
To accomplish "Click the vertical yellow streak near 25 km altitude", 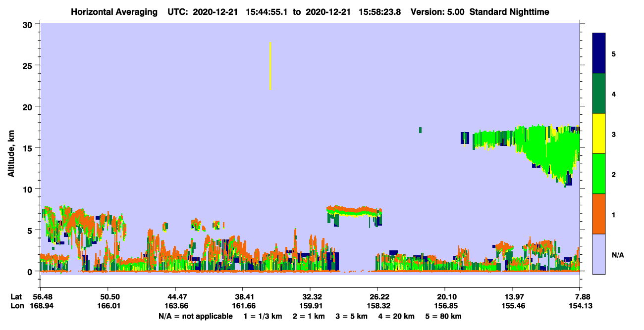I will tap(270, 66).
